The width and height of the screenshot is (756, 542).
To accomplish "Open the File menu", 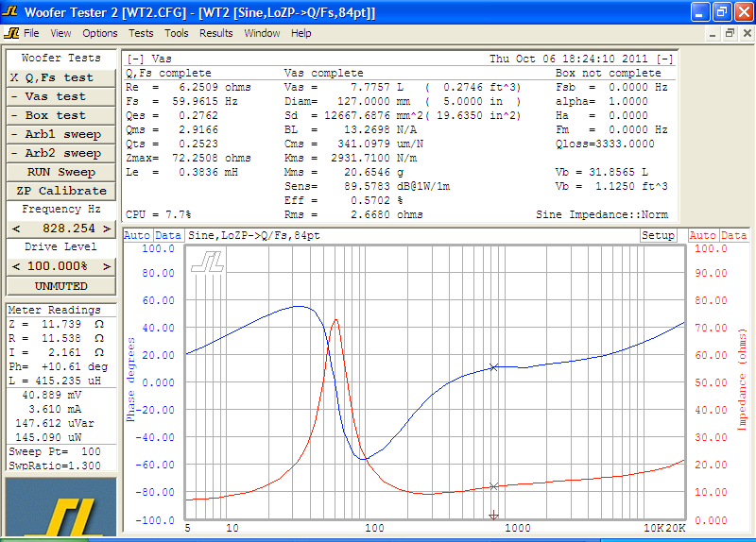I will (31, 33).
